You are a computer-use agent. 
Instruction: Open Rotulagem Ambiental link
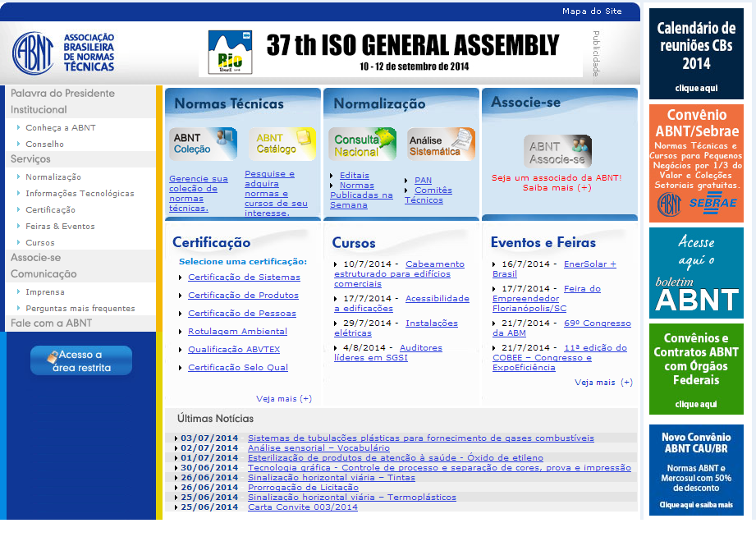(x=237, y=332)
